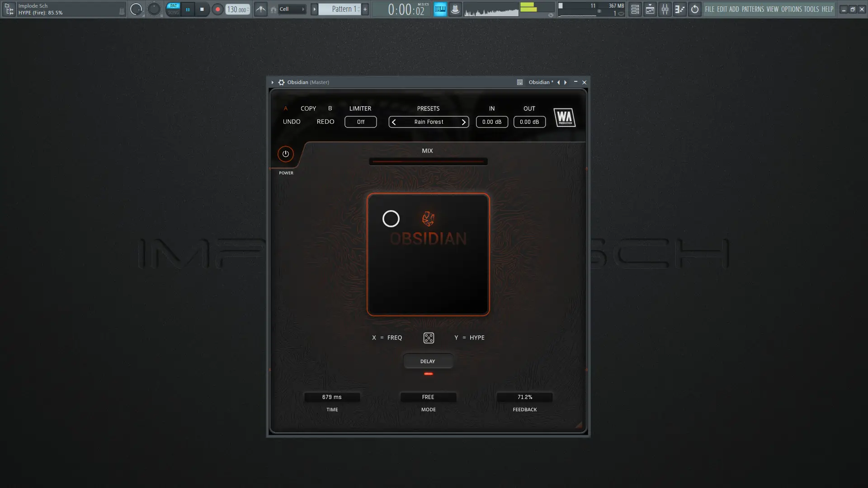Click the UNDO button in Obsidian
868x488 pixels.
coord(292,122)
